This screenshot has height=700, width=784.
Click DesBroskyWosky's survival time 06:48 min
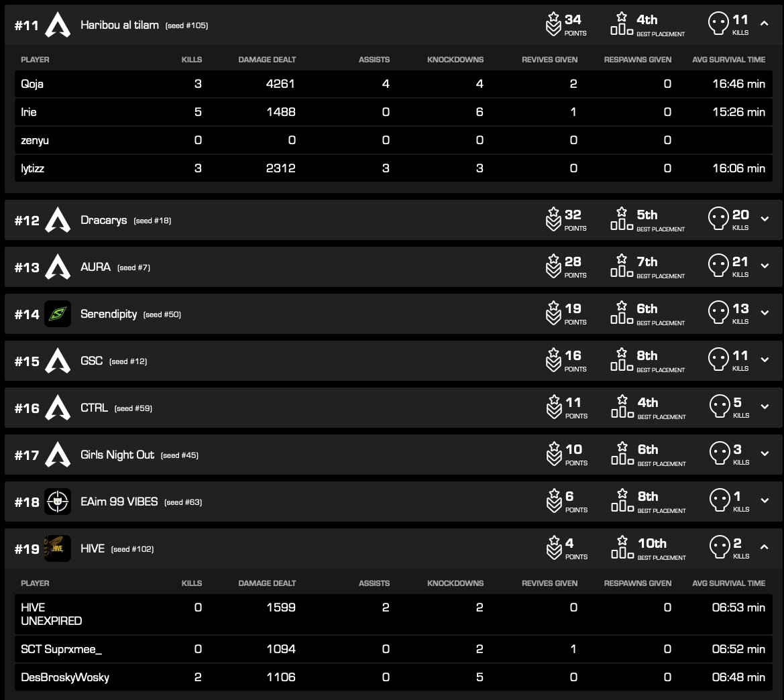pos(738,677)
